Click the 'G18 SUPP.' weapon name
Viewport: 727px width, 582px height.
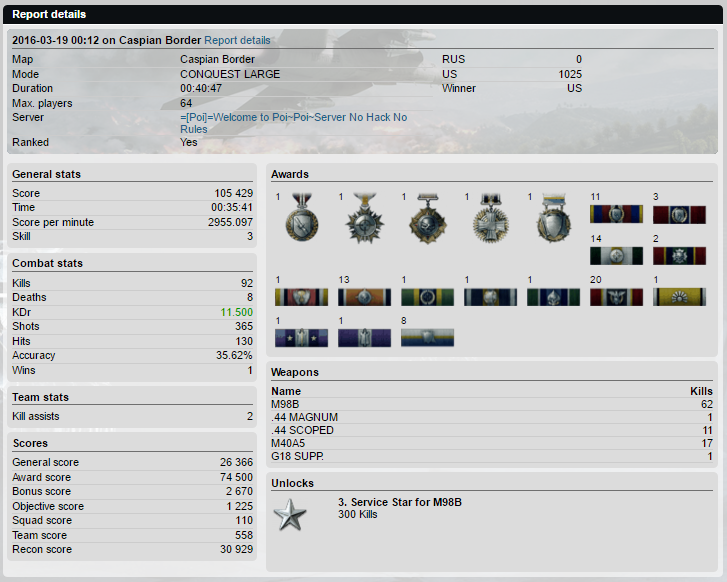pyautogui.click(x=297, y=456)
